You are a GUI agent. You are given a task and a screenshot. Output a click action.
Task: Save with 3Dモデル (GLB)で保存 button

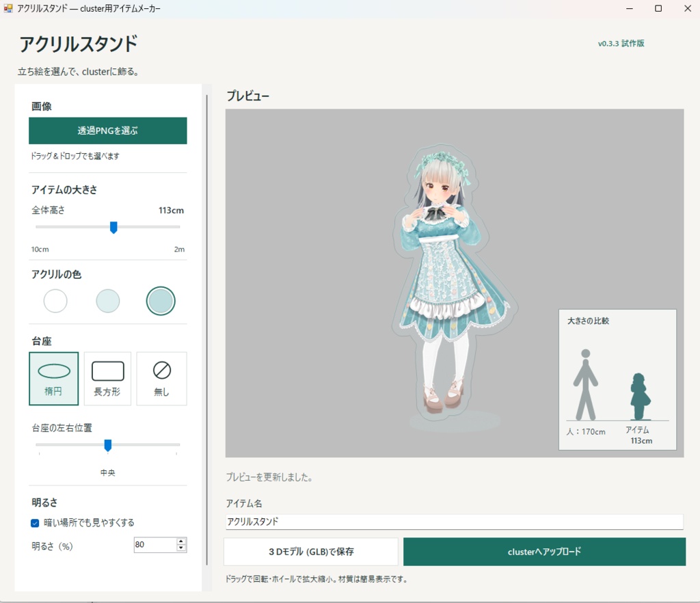(311, 552)
